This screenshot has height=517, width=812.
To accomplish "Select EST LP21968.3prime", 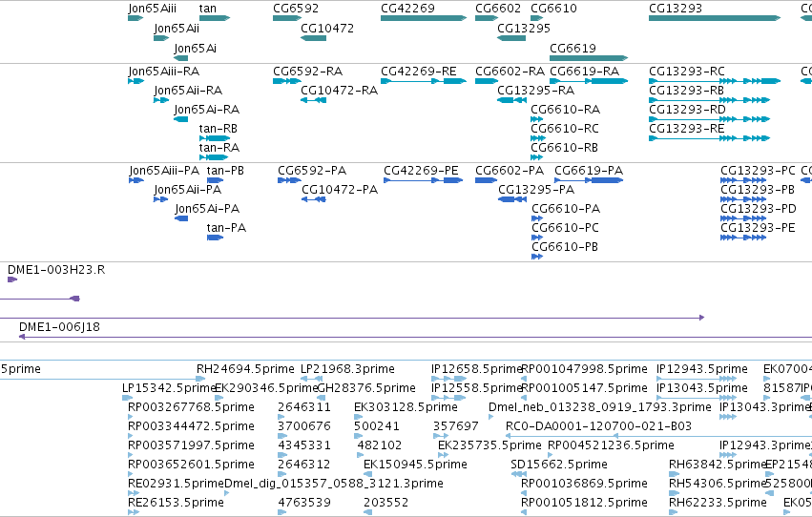I will [312, 379].
